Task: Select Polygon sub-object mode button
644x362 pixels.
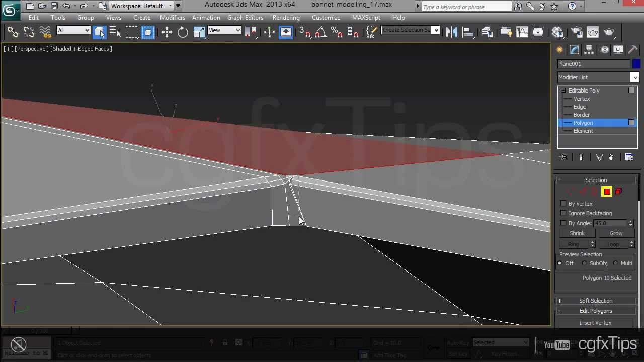Action: (607, 192)
